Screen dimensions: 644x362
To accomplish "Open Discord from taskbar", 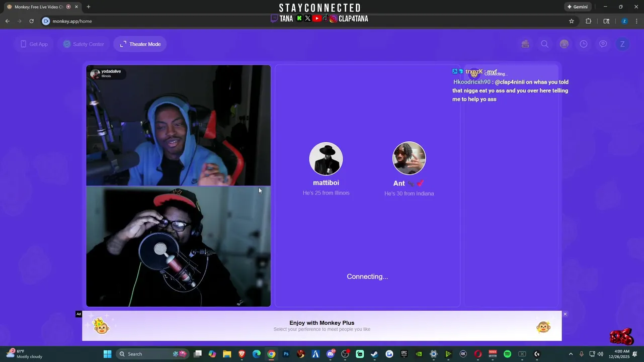I will [331, 354].
